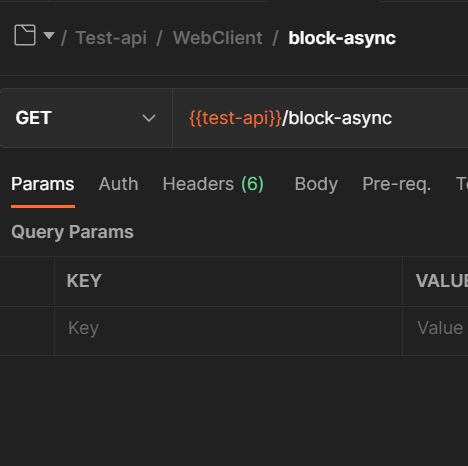Click the KEY column header
This screenshot has height=466, width=468.
84,281
